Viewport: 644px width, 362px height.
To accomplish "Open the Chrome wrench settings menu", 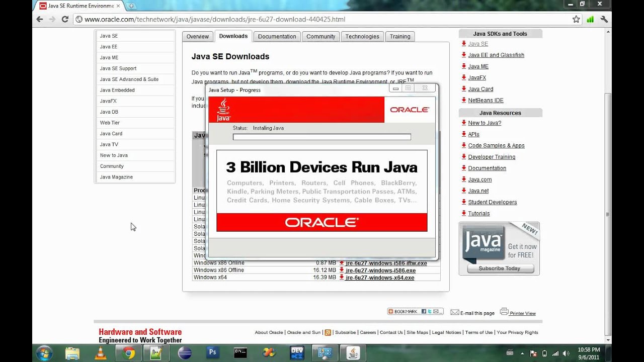I will [604, 19].
